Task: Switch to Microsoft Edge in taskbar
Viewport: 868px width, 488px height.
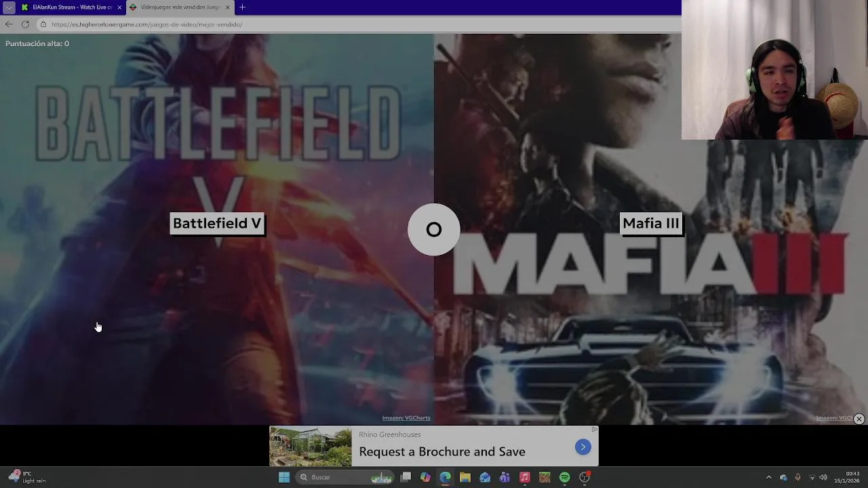Action: [x=445, y=477]
